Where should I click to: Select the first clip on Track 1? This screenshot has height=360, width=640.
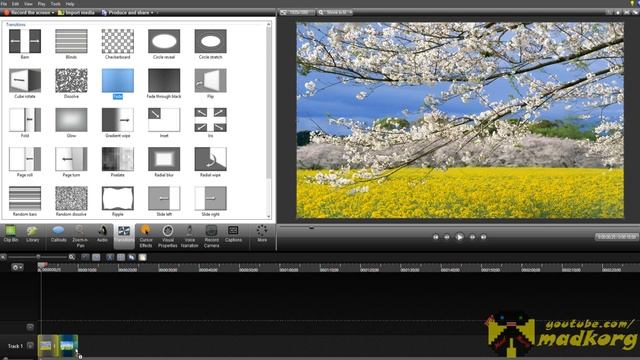coord(47,346)
